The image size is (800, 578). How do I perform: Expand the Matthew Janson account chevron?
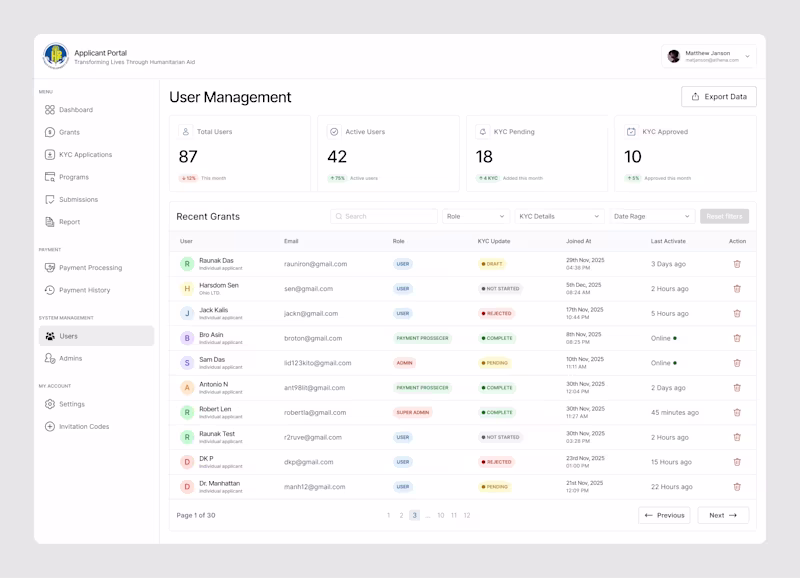(747, 56)
